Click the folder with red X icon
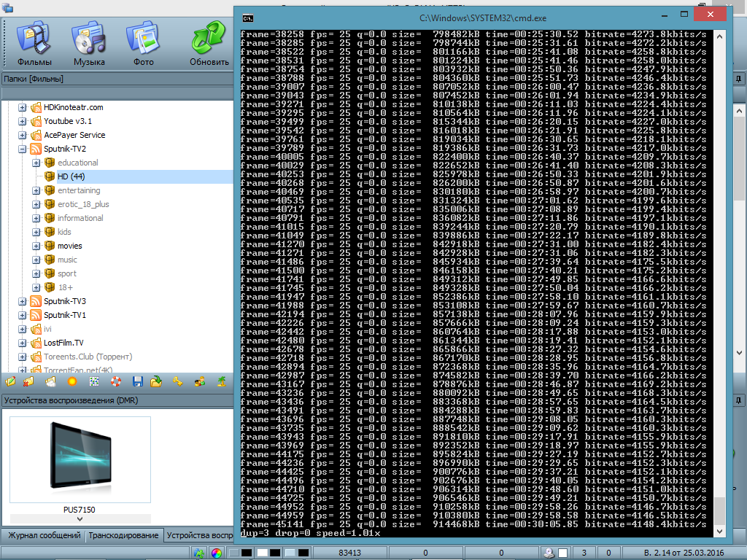 28,381
